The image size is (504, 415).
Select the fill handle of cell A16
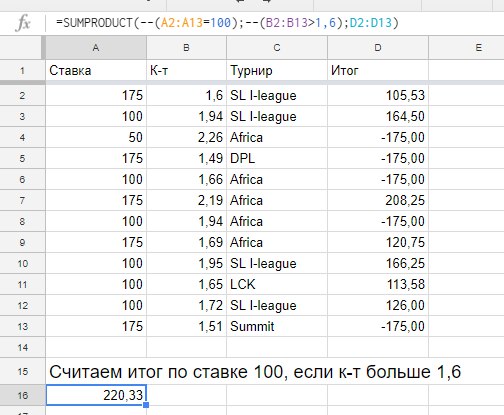(x=146, y=405)
